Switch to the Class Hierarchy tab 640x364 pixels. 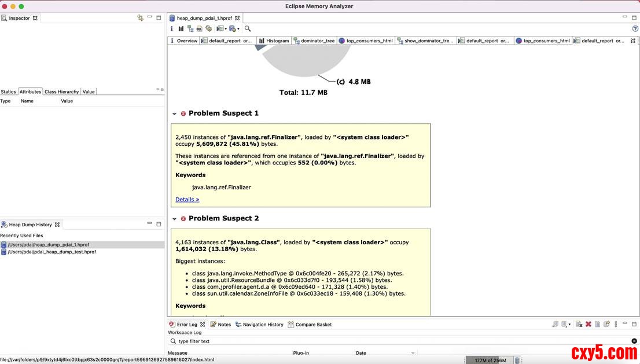[x=61, y=91]
